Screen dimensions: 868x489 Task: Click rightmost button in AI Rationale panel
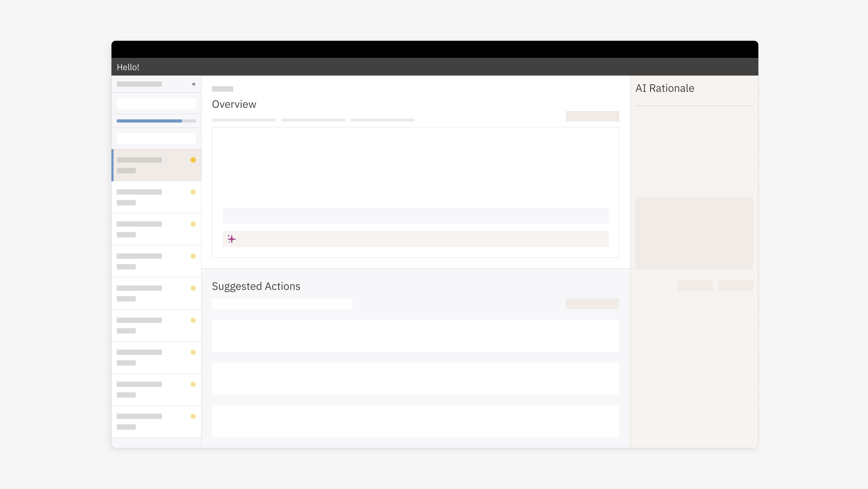pos(735,285)
